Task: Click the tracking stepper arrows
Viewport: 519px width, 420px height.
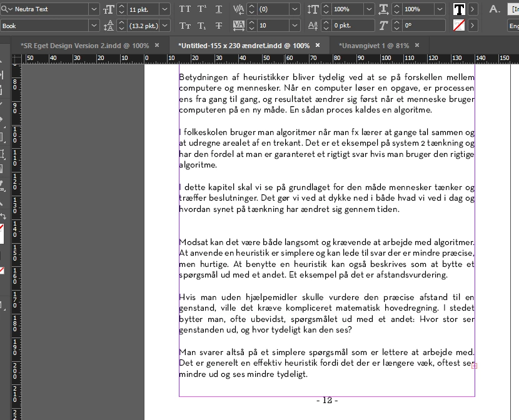Action: point(251,26)
